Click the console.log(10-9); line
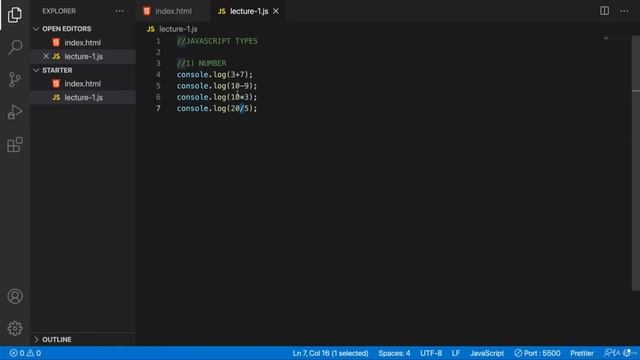The width and height of the screenshot is (640, 360). [x=217, y=86]
